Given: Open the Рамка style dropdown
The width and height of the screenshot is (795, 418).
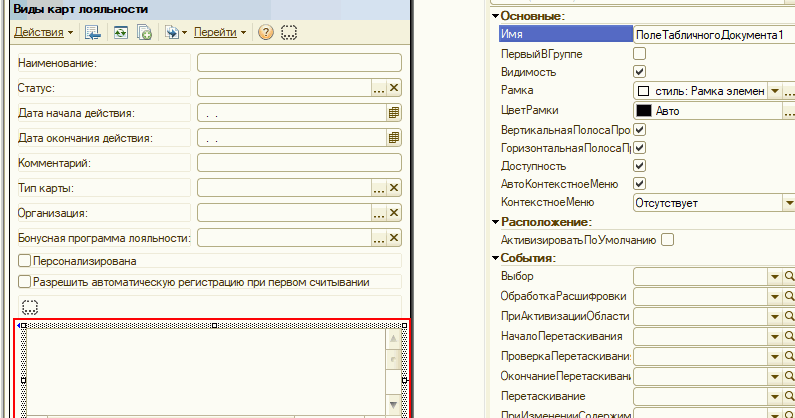Looking at the screenshot, I should tap(775, 91).
